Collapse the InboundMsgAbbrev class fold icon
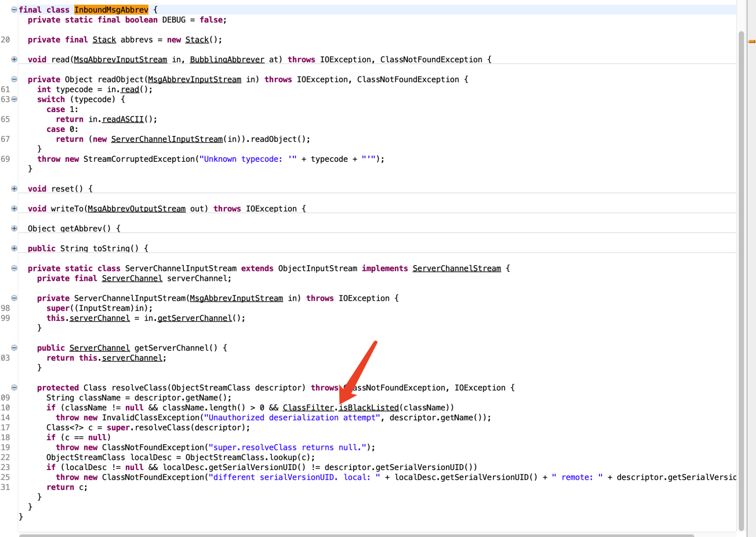Viewport: 756px width, 537px height. [14, 10]
